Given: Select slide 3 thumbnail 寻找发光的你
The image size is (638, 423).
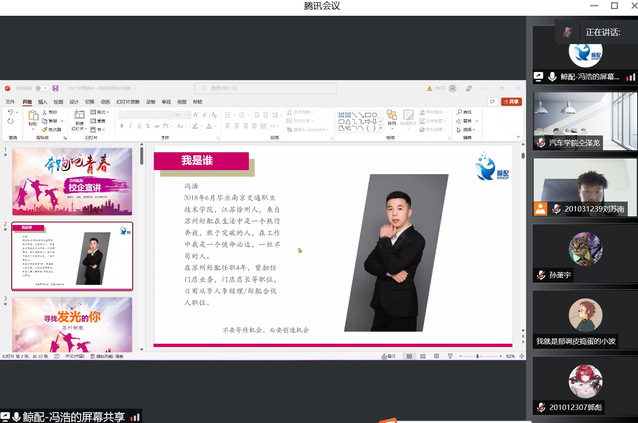Looking at the screenshot, I should pyautogui.click(x=71, y=324).
